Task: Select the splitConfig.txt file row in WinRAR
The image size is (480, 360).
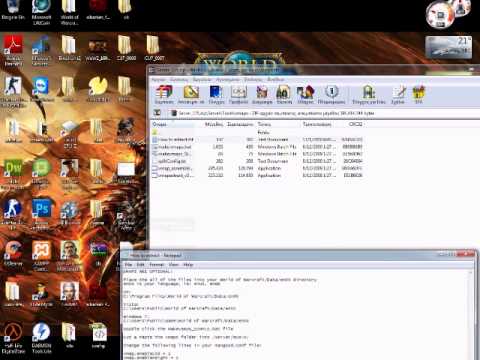Action: click(257, 161)
